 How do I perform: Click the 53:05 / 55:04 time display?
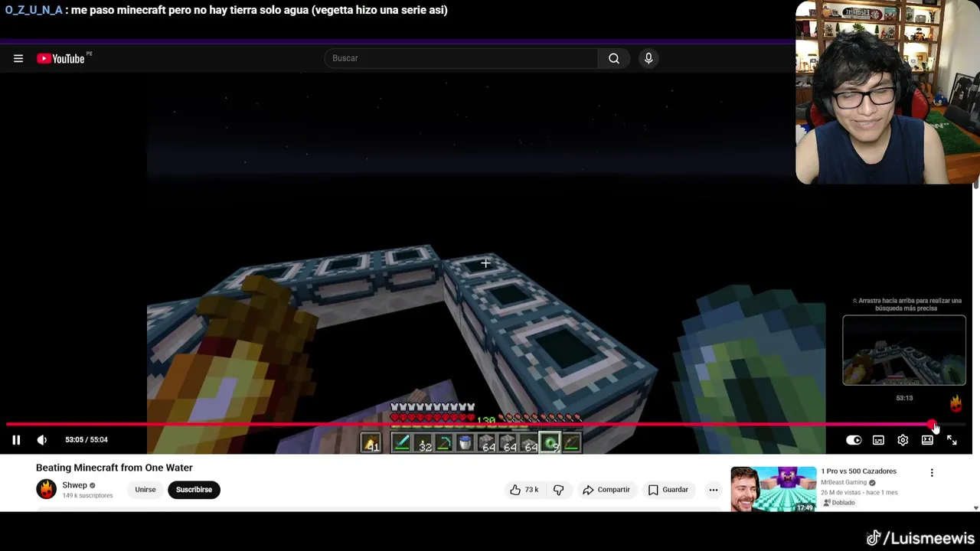click(x=87, y=440)
